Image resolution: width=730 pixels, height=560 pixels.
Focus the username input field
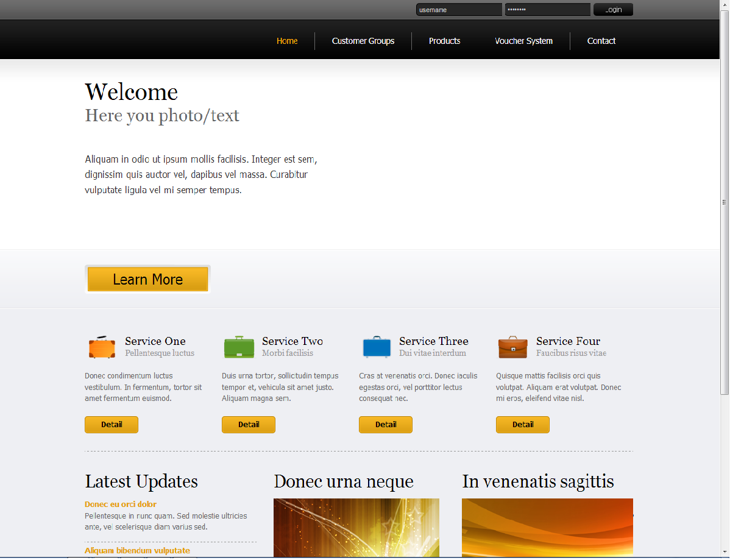[x=458, y=10]
